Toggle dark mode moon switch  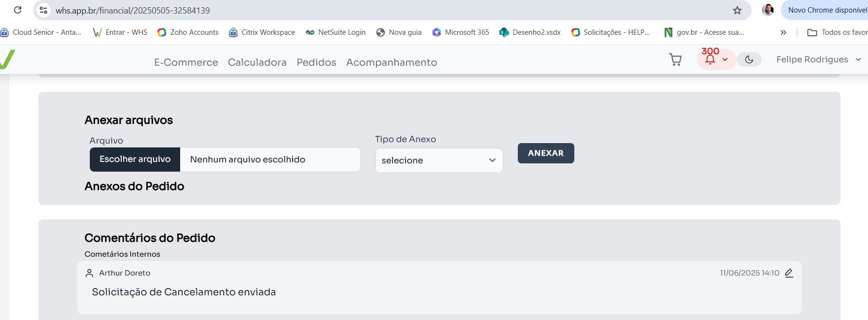click(749, 59)
